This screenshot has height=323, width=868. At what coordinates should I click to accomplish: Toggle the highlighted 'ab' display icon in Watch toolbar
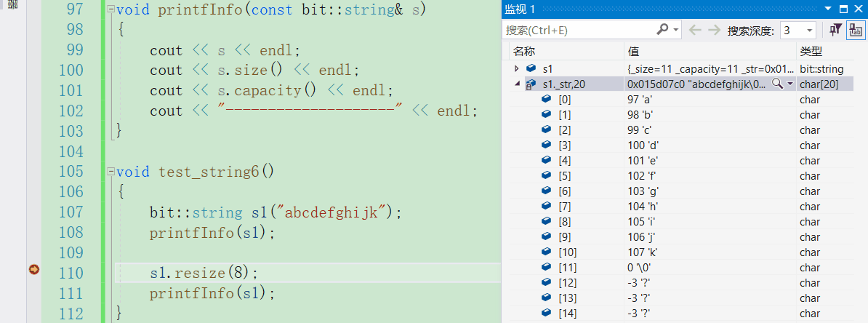(855, 30)
